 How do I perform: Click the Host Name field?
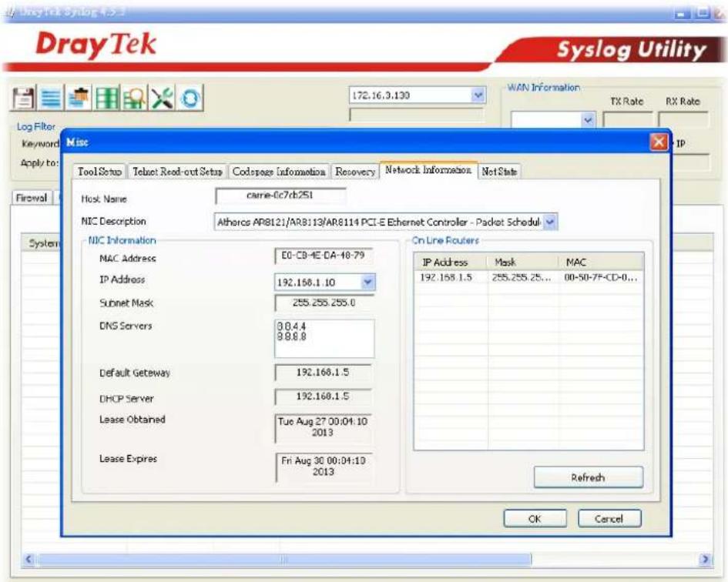point(280,196)
